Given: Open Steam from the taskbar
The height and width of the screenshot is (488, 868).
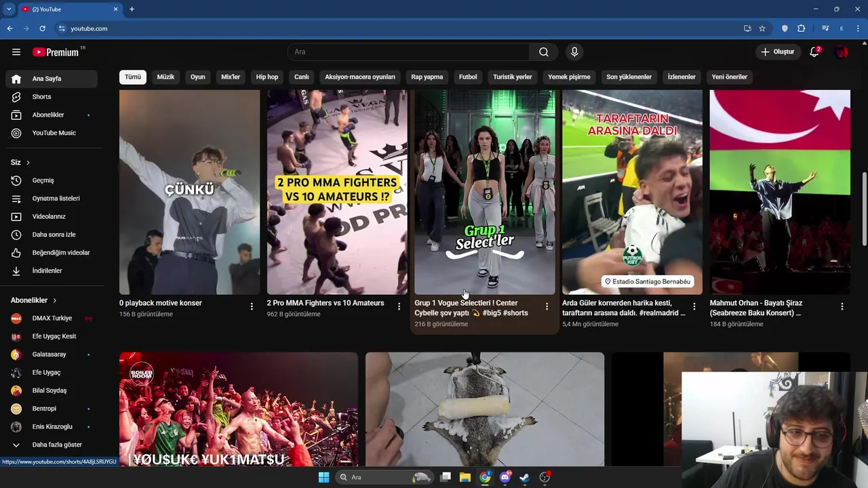Looking at the screenshot, I should point(525,477).
